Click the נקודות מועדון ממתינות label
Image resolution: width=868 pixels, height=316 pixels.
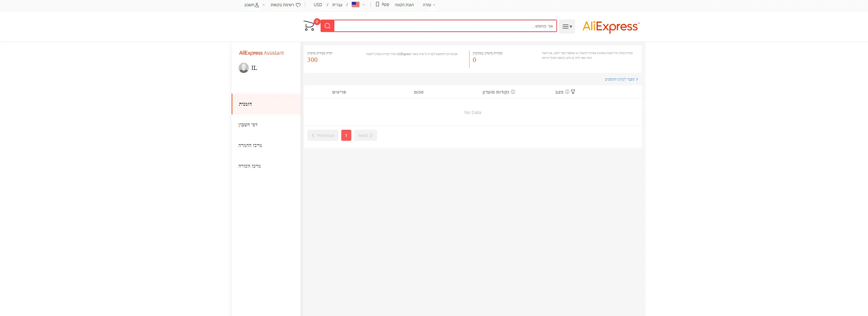pos(487,53)
